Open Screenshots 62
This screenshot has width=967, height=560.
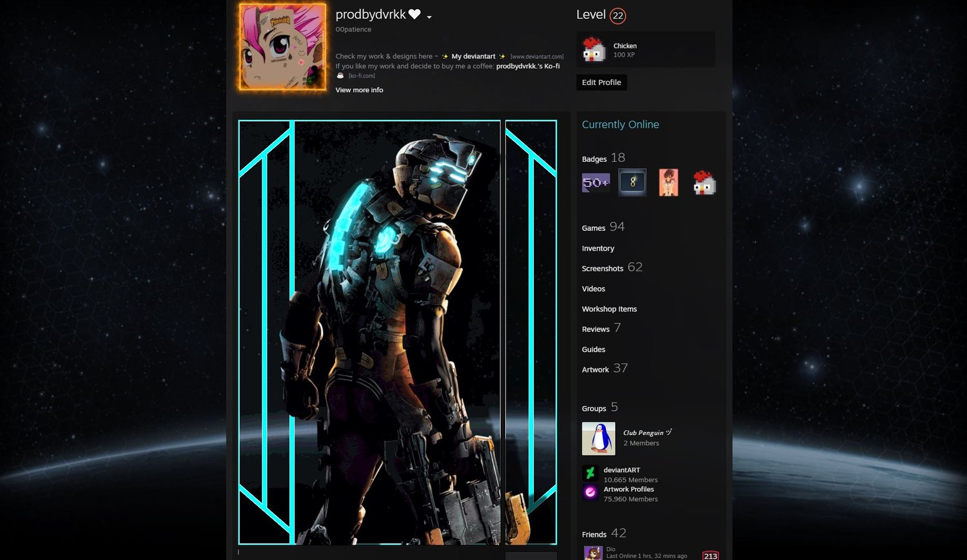coord(612,267)
